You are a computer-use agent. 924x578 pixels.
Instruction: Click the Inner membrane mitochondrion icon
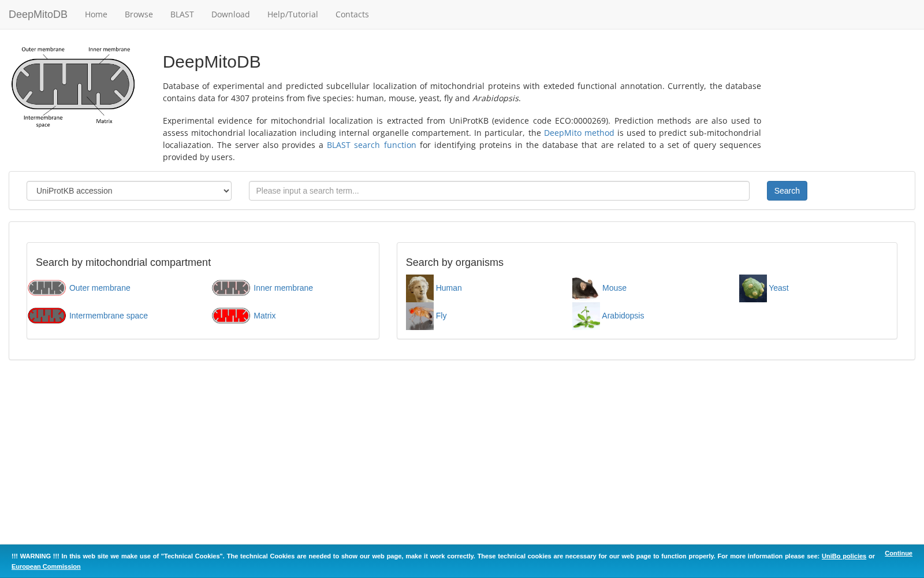pos(231,288)
